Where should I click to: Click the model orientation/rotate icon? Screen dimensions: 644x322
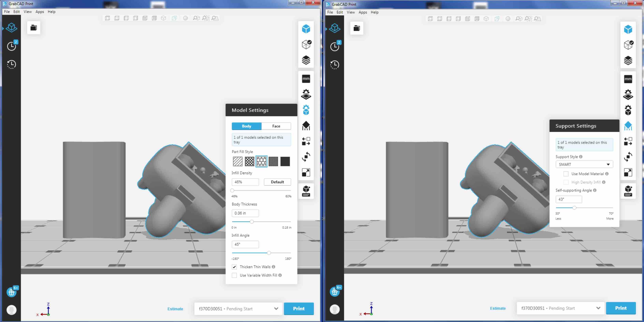pos(307,157)
